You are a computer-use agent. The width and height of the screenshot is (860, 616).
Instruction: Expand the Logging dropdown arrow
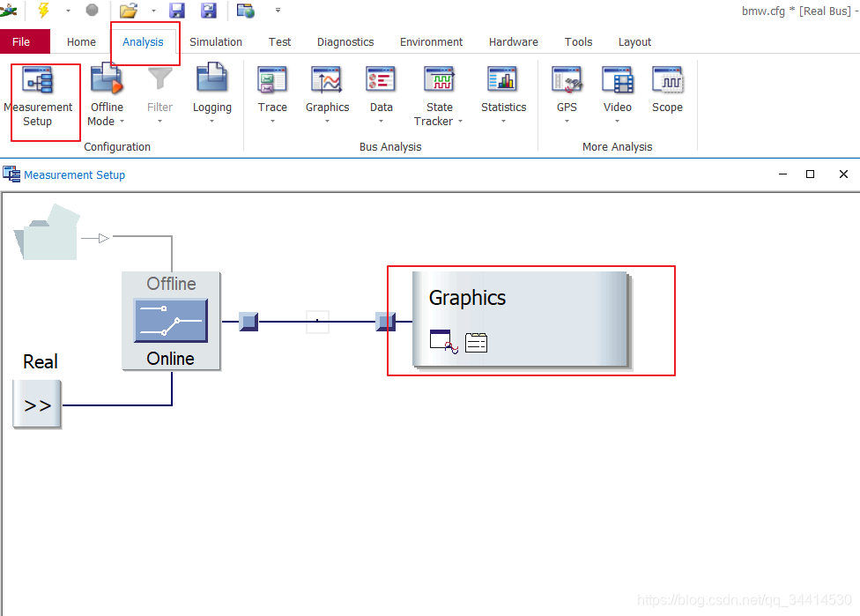tap(211, 122)
